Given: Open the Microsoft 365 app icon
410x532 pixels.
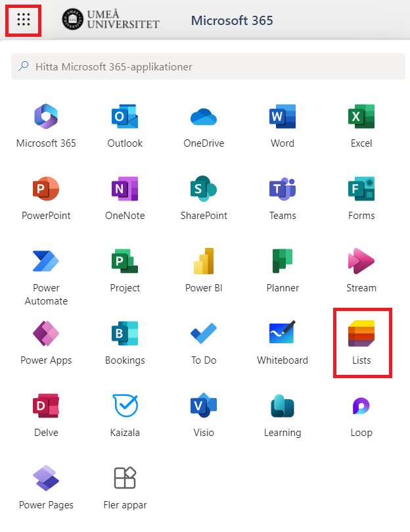Looking at the screenshot, I should pos(46,116).
